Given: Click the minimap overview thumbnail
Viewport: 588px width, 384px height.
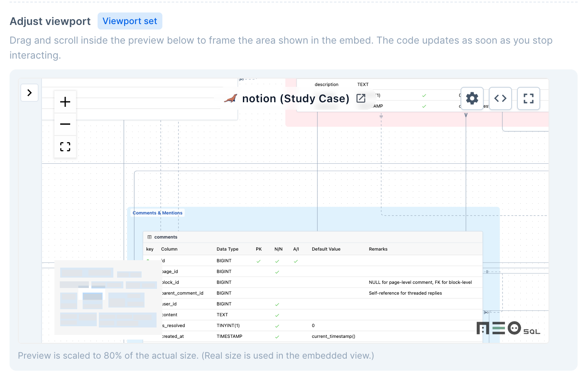Looking at the screenshot, I should tap(108, 297).
